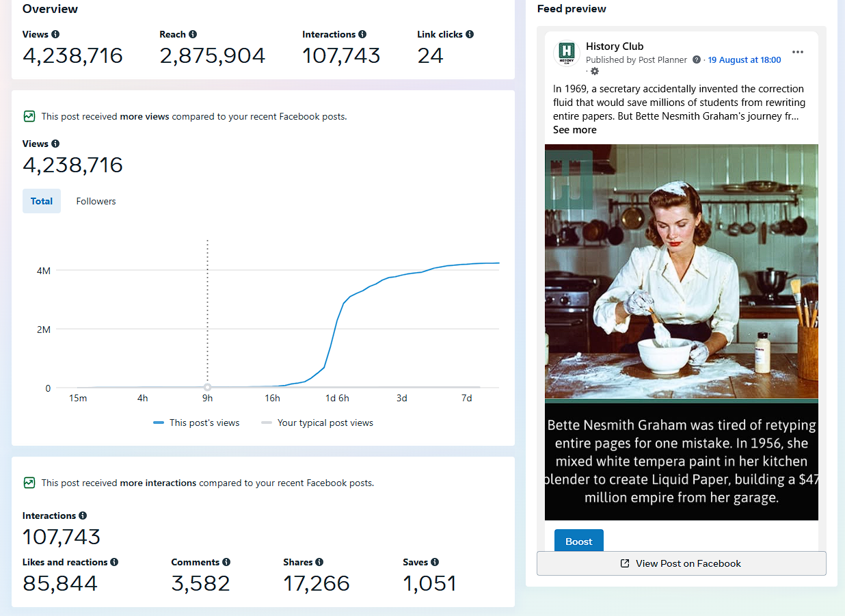Screen dimensions: 845x616
Task: Click info icon next to Likes and reactions
Action: pos(114,562)
